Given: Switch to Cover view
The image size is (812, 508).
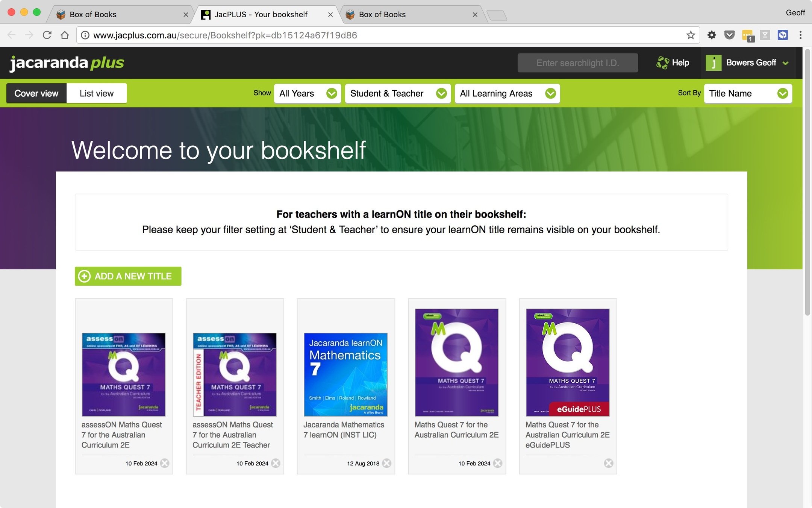Looking at the screenshot, I should pos(36,93).
